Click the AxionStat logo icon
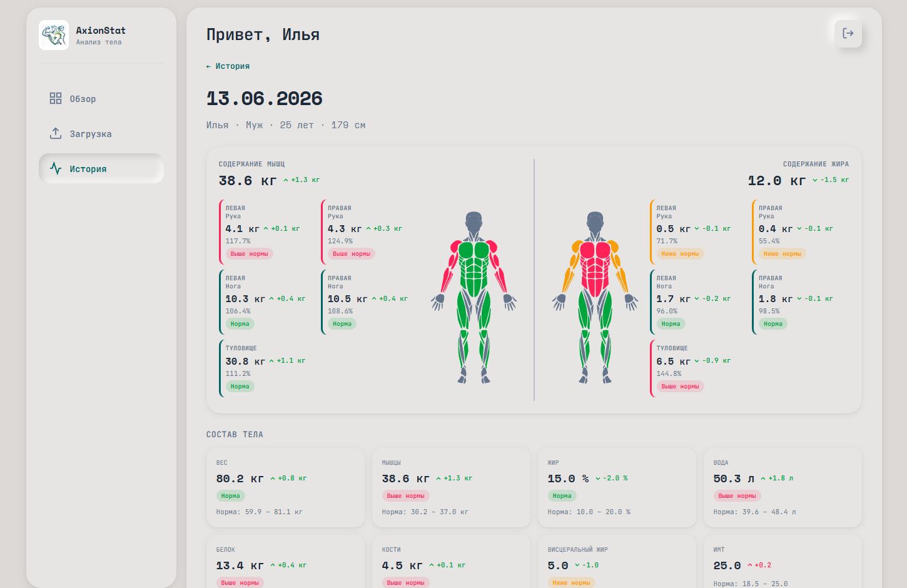The image size is (907, 588). click(x=54, y=35)
